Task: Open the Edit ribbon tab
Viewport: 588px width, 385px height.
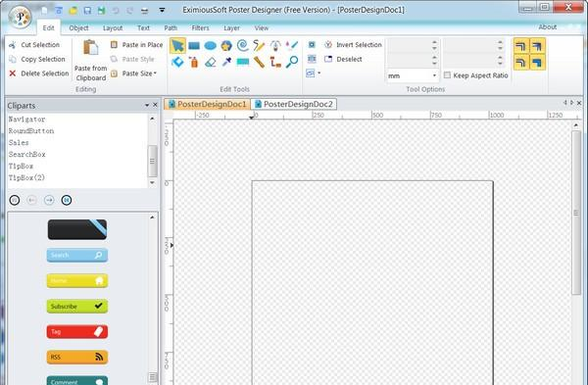Action: [x=48, y=27]
